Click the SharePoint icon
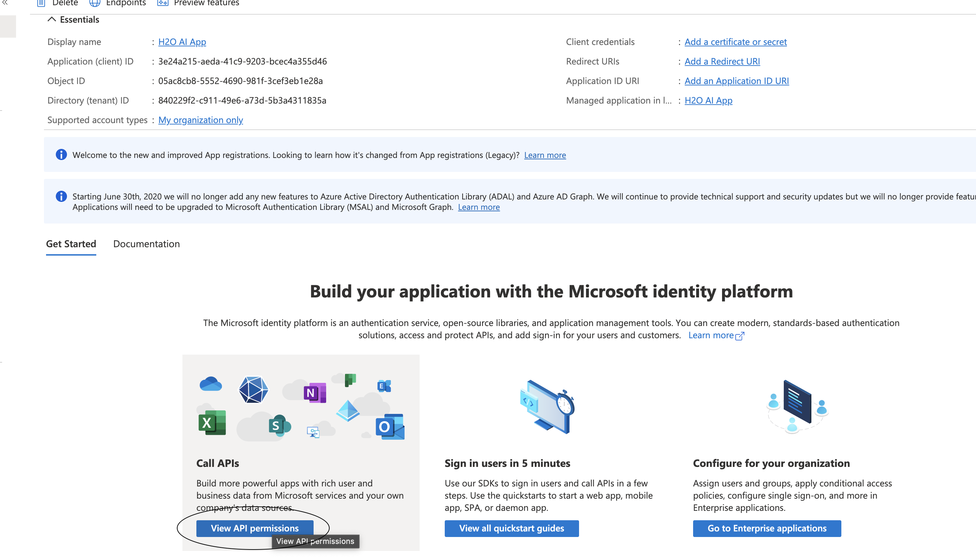The height and width of the screenshot is (560, 976). pos(280,425)
